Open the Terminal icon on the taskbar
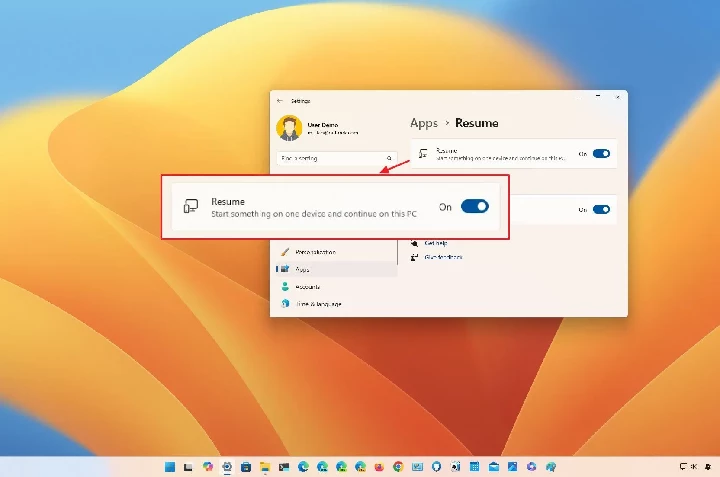 tap(284, 467)
